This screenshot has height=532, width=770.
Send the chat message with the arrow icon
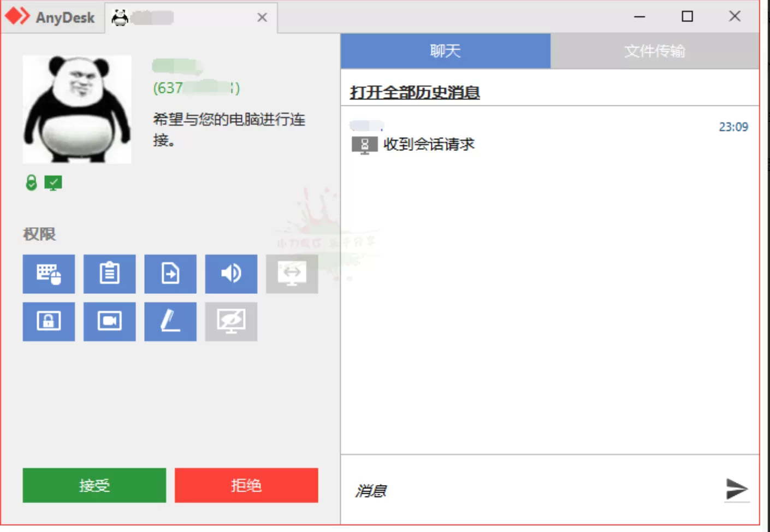[x=736, y=489]
